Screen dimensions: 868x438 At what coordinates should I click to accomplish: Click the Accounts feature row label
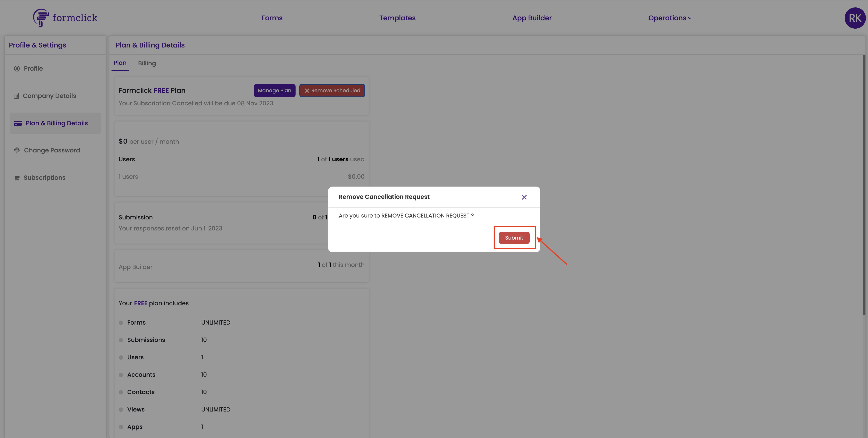(141, 375)
